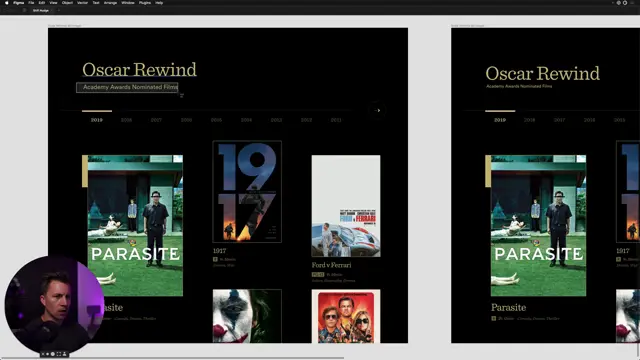Click the fullscreen icon on webcam controls
The image size is (640, 360).
pos(59,354)
